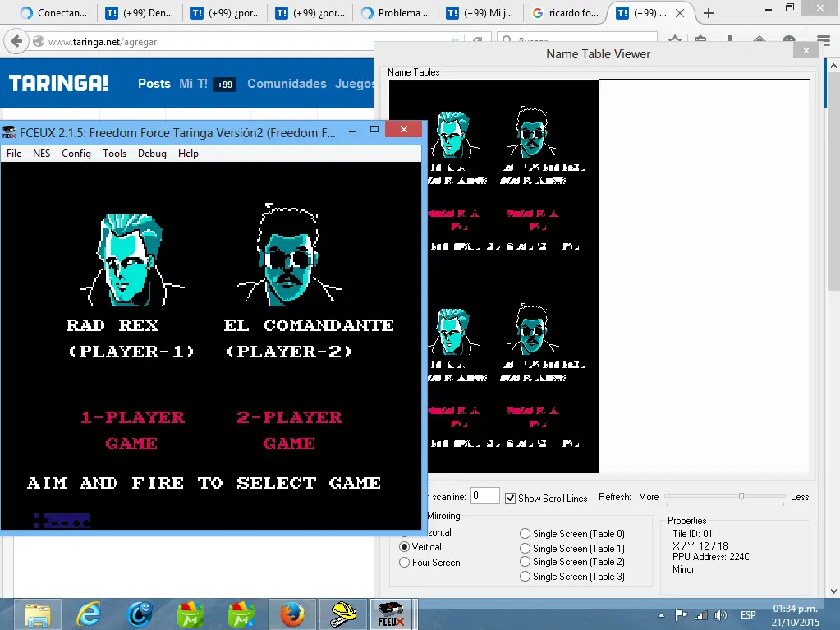Click the page scrollbar up arrow

(x=833, y=66)
